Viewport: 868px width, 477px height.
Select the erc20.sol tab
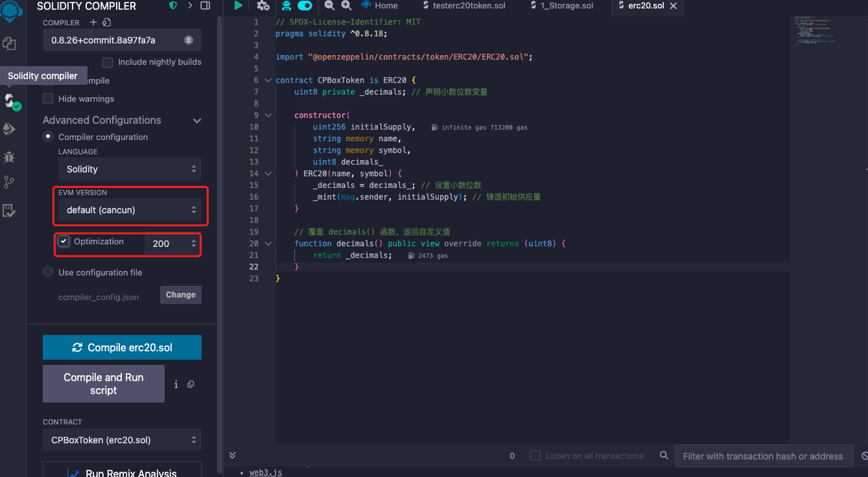click(x=646, y=5)
